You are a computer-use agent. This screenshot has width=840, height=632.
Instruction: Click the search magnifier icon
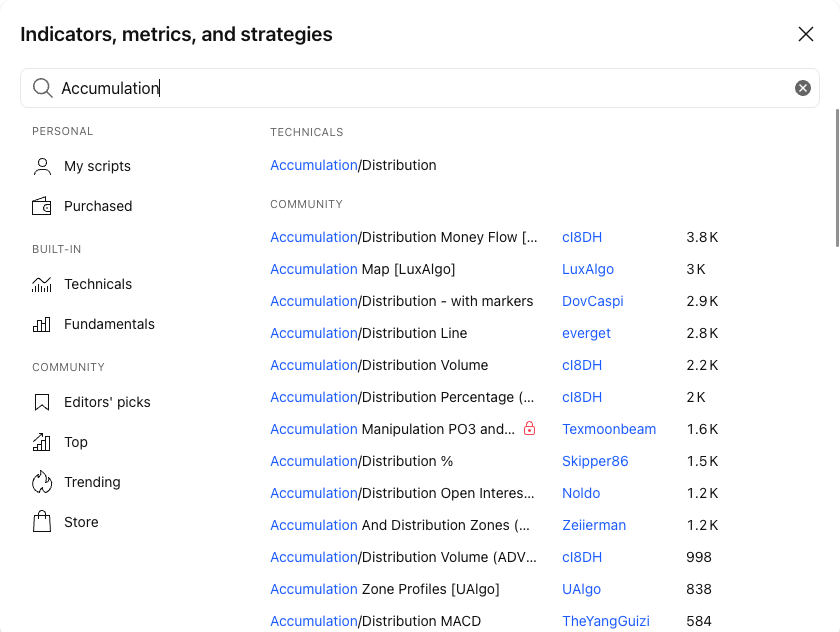click(42, 88)
